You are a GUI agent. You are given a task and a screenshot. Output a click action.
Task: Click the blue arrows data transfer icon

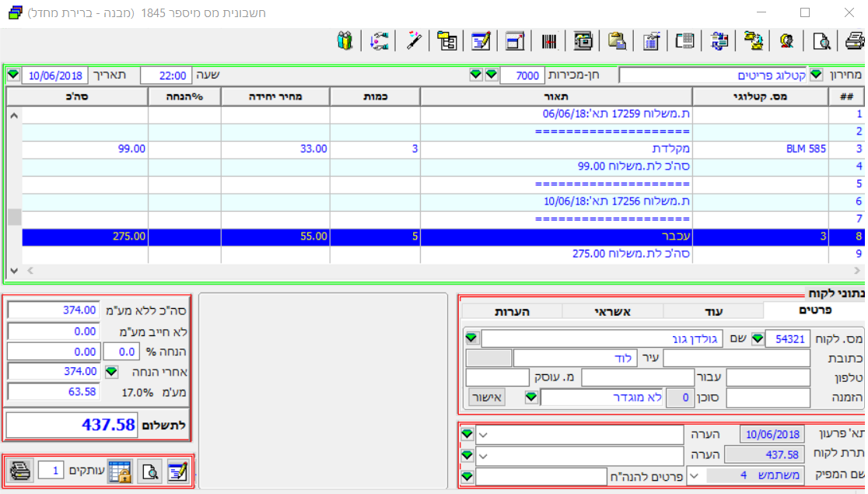tap(719, 41)
